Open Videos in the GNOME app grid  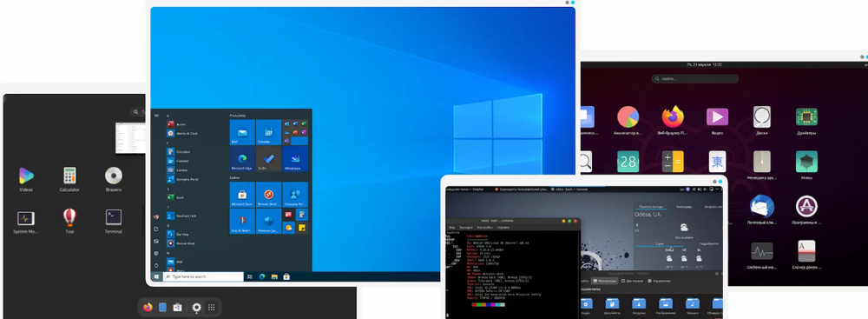point(26,176)
